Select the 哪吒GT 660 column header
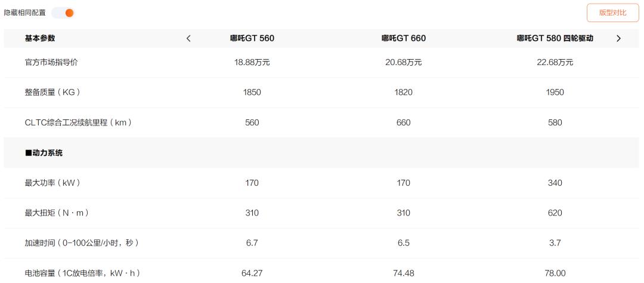644x283 pixels. tap(403, 39)
